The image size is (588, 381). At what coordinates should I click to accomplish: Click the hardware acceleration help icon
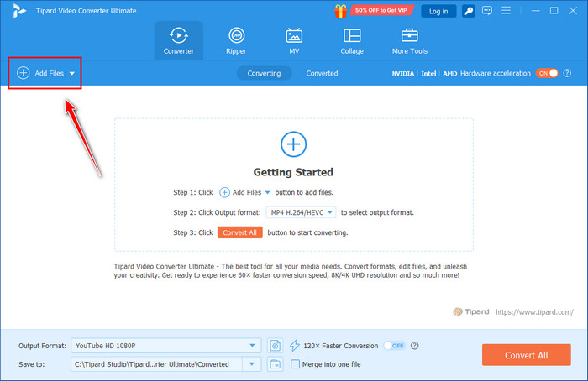(569, 74)
